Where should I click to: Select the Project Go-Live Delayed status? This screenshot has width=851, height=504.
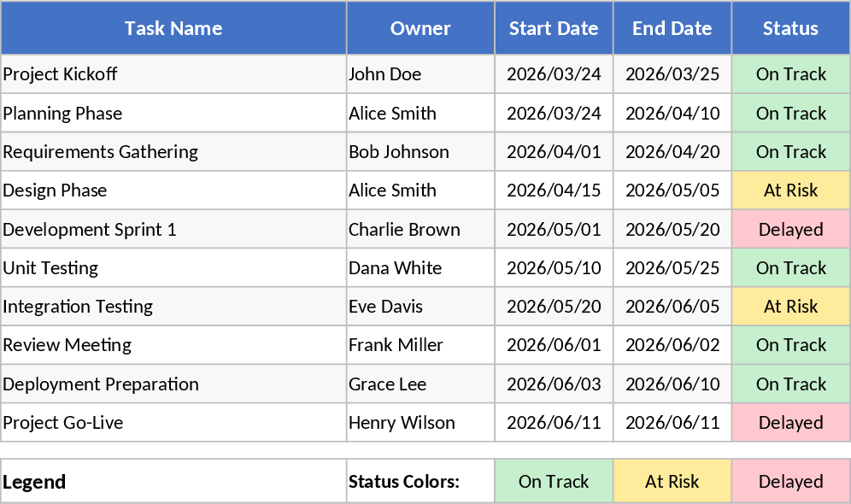(789, 422)
